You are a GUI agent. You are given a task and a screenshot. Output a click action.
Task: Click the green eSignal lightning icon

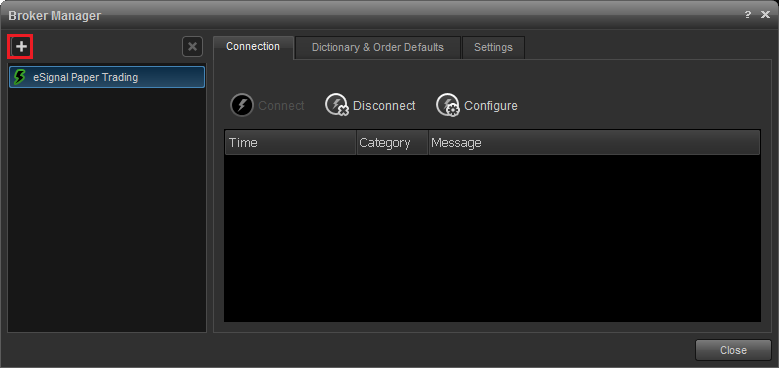[19, 77]
